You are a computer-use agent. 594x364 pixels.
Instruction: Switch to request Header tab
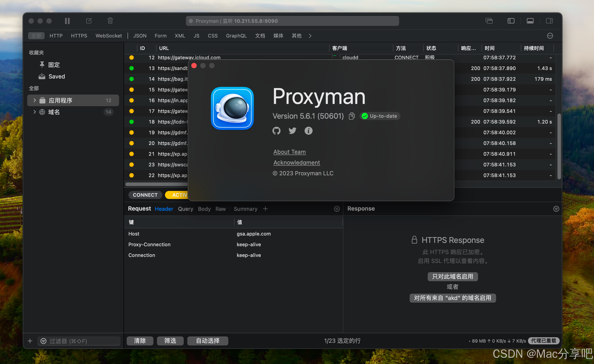[x=164, y=209]
